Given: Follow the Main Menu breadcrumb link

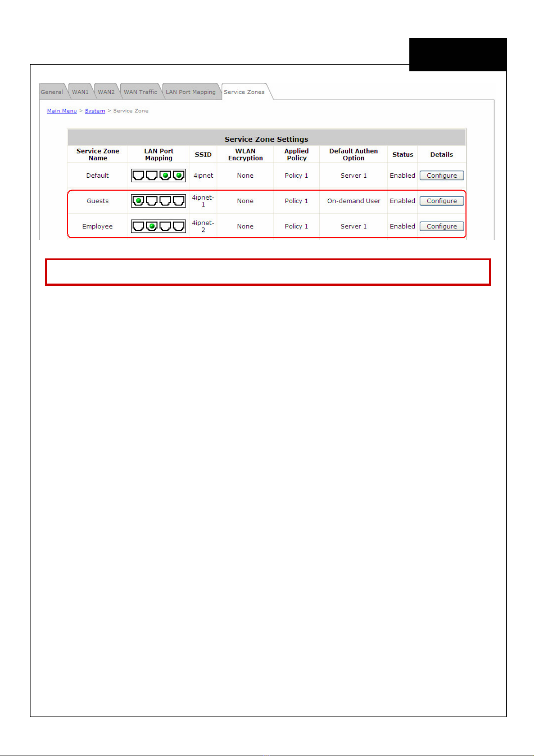Looking at the screenshot, I should (62, 111).
